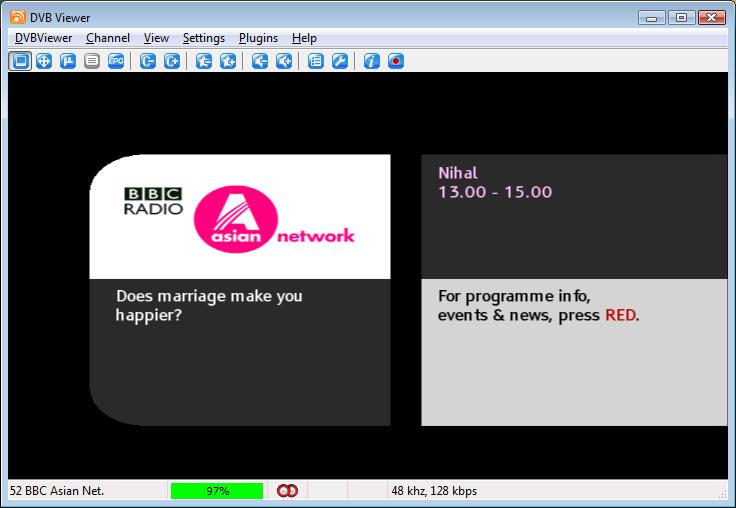
Task: Open the teletext toolbar icon
Action: point(92,61)
